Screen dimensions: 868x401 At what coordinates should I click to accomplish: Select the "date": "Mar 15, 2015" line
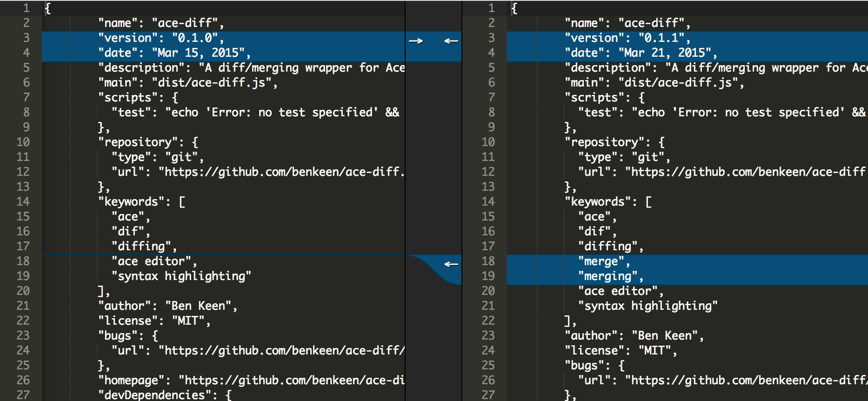[x=174, y=53]
